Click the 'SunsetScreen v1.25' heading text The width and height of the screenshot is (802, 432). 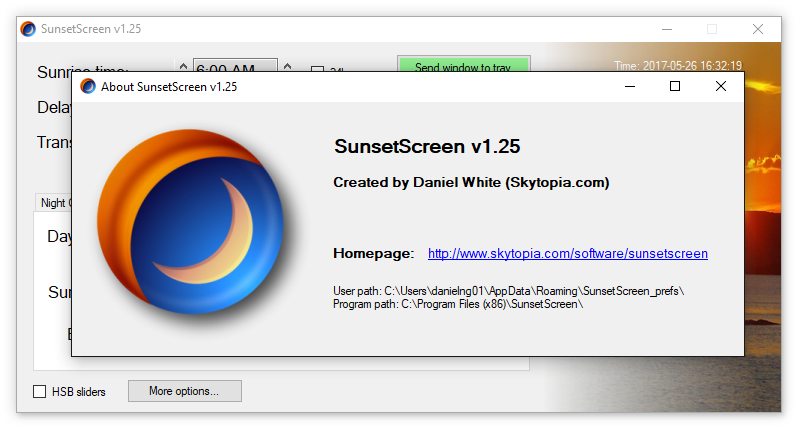tap(427, 147)
